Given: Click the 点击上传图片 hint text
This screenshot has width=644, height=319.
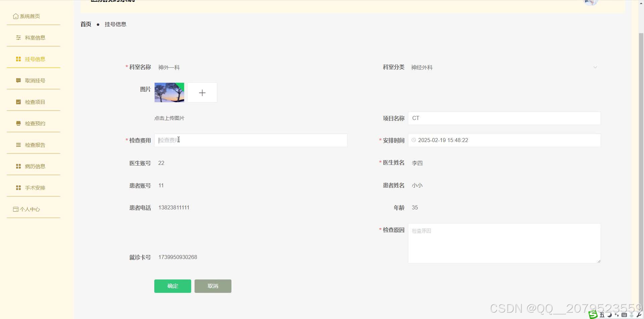Looking at the screenshot, I should (169, 118).
